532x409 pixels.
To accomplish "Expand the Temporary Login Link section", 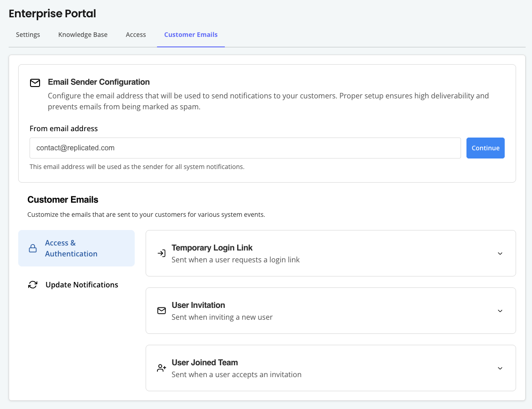I will [x=500, y=253].
